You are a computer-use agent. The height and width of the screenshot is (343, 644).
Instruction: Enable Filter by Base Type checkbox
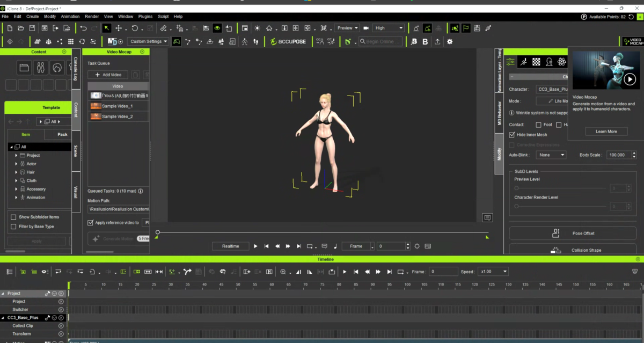(13, 227)
